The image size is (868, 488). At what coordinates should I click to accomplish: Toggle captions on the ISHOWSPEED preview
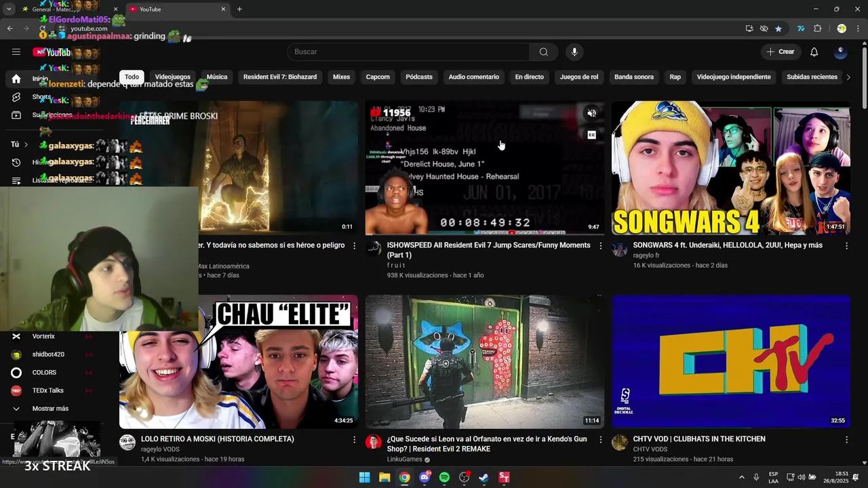(592, 135)
